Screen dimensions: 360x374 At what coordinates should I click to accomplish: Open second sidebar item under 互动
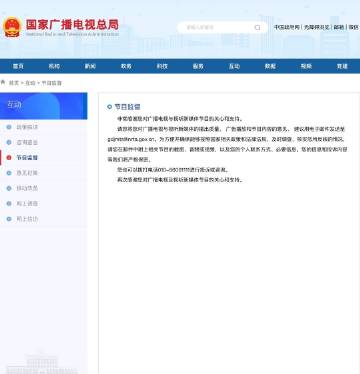27,142
